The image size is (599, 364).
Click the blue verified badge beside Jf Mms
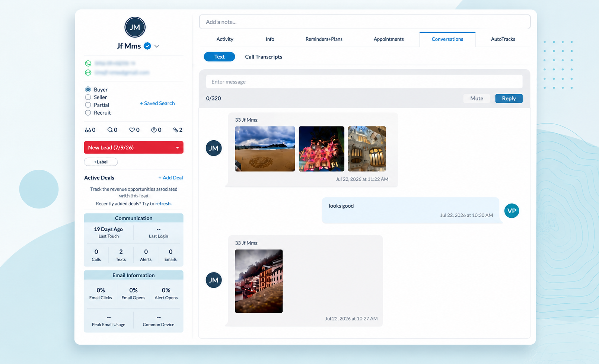click(x=147, y=46)
